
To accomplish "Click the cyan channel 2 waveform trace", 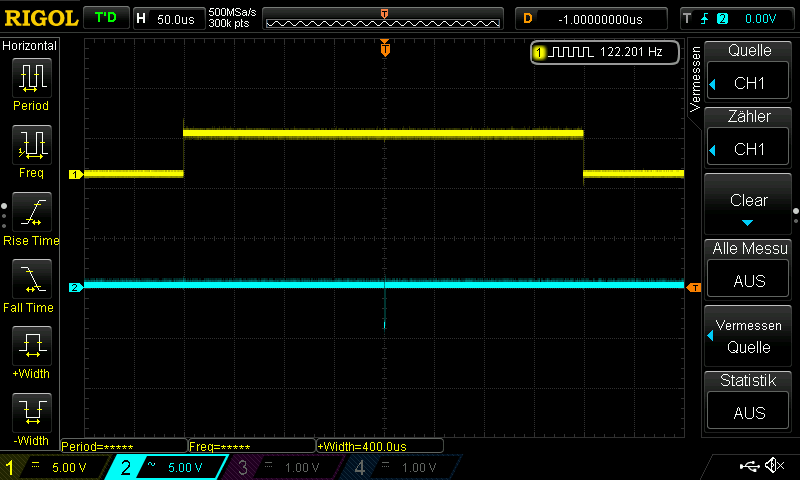I will pos(383,285).
